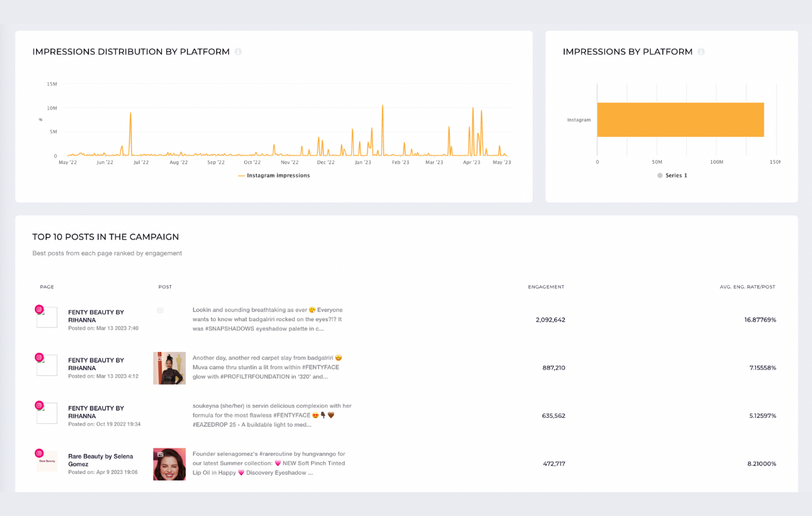812x516 pixels.
Task: Open Fenty Beauty page from Mar 13 7:40 row
Action: (96, 316)
